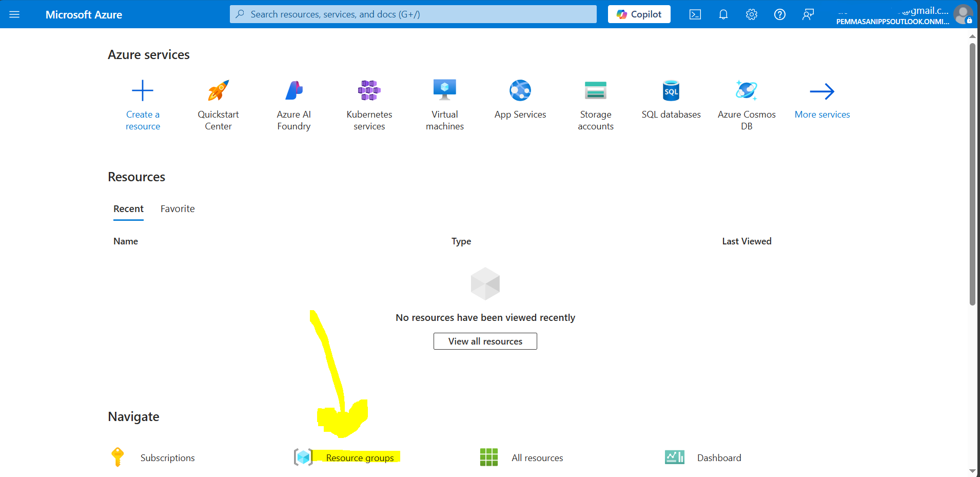Screen dimensions: 980x477
Task: Click the Storage accounts label
Action: pyautogui.click(x=596, y=120)
